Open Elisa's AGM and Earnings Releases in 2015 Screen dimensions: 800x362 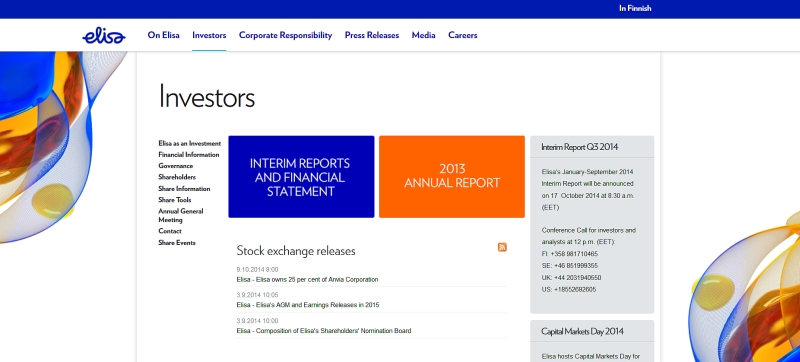[x=308, y=305]
